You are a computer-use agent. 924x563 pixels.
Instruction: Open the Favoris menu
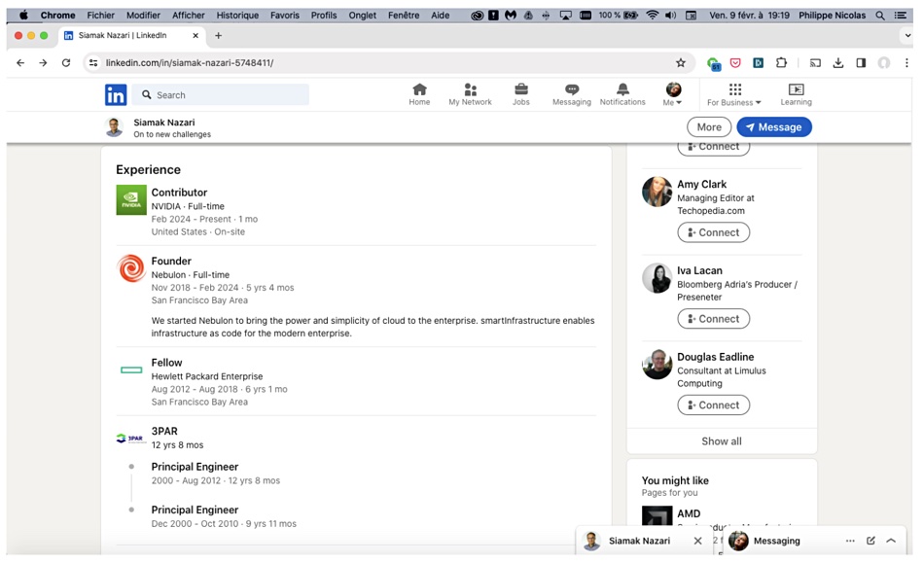(x=285, y=16)
